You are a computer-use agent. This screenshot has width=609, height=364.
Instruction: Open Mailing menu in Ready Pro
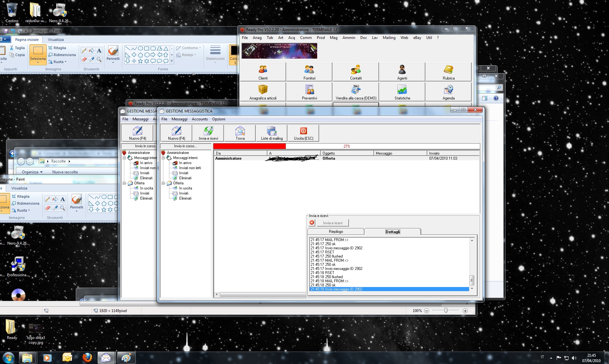[389, 38]
